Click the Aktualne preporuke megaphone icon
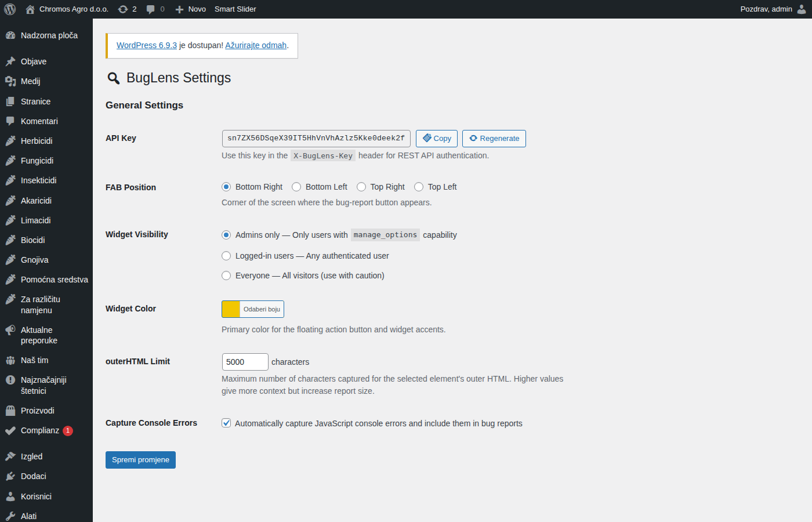 click(10, 330)
